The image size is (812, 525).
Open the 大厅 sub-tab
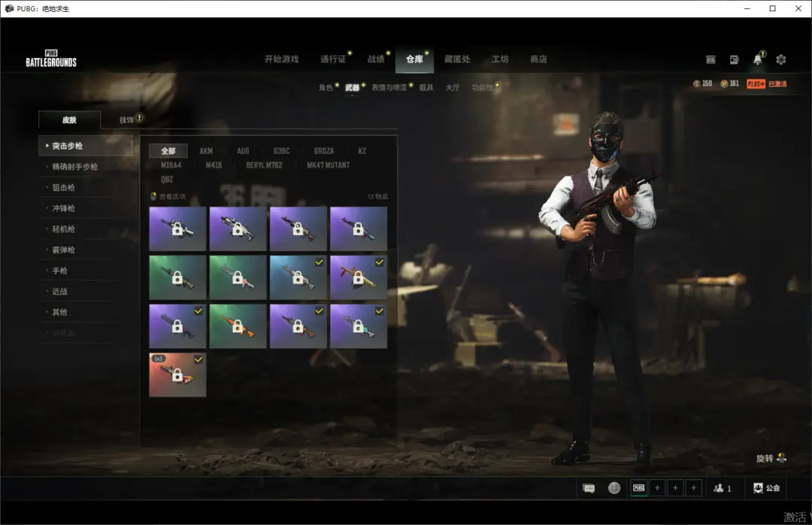tap(453, 87)
